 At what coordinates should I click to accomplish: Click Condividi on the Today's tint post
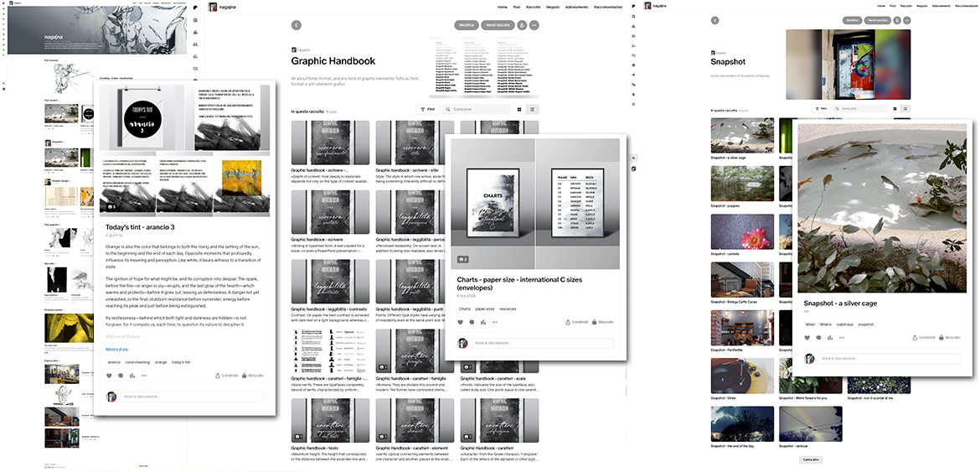pyautogui.click(x=227, y=376)
